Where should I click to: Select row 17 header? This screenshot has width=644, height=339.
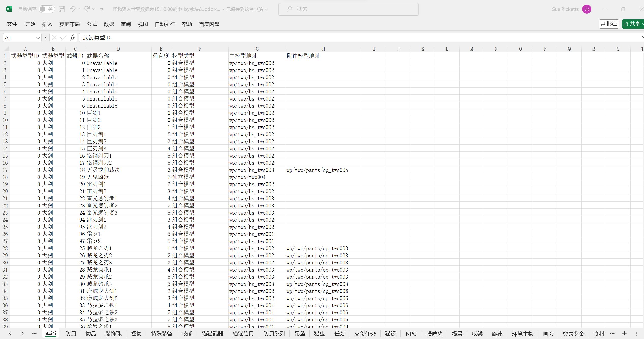pos(5,170)
